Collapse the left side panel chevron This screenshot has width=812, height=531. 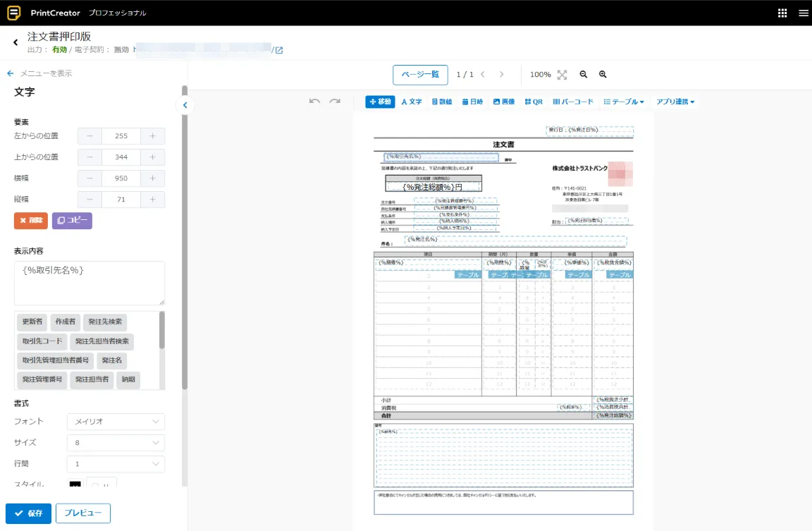(x=185, y=105)
